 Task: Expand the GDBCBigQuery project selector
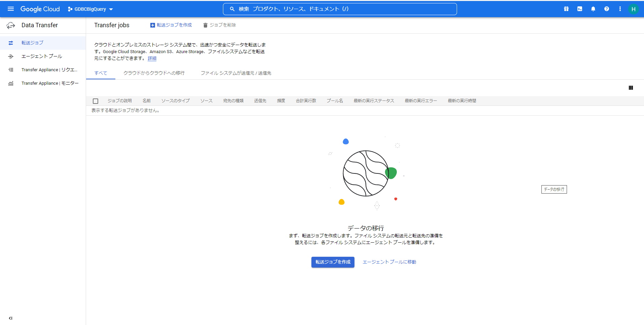click(x=90, y=9)
